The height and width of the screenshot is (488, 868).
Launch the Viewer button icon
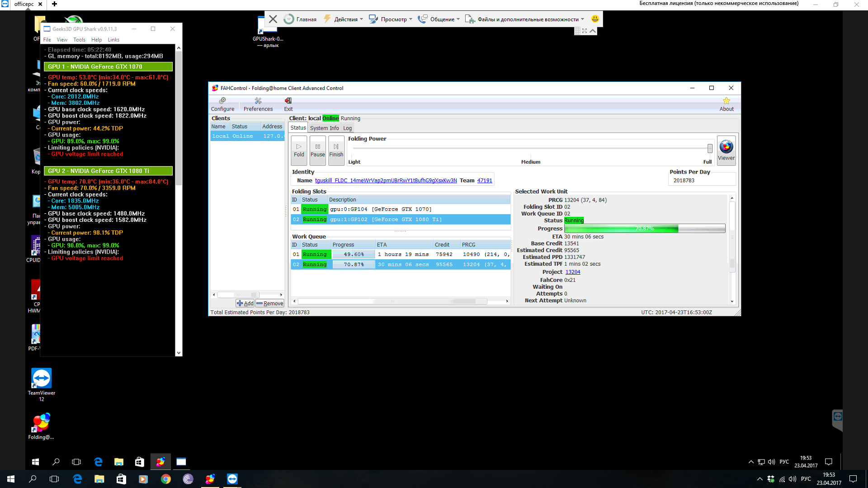726,147
